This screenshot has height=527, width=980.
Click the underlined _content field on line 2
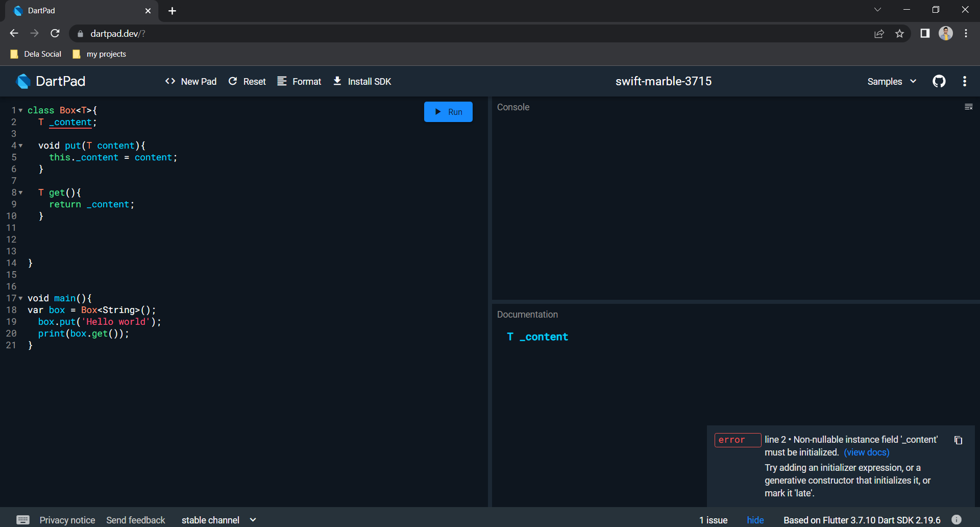70,122
